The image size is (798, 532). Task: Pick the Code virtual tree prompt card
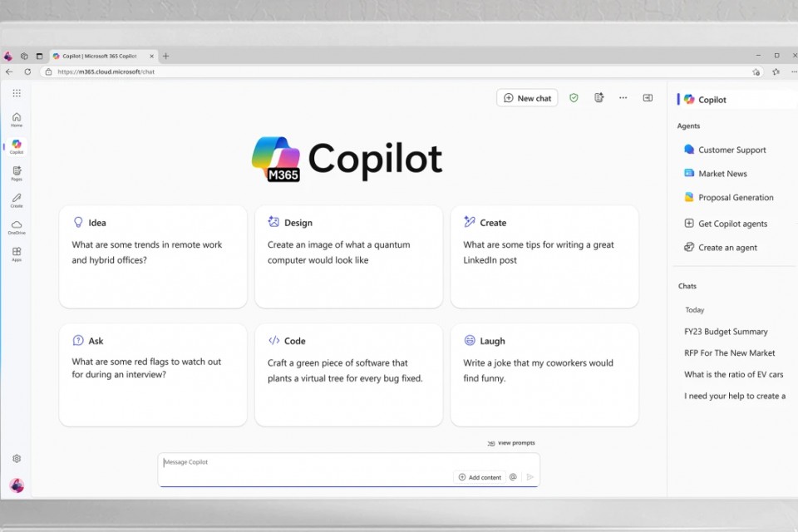click(348, 375)
